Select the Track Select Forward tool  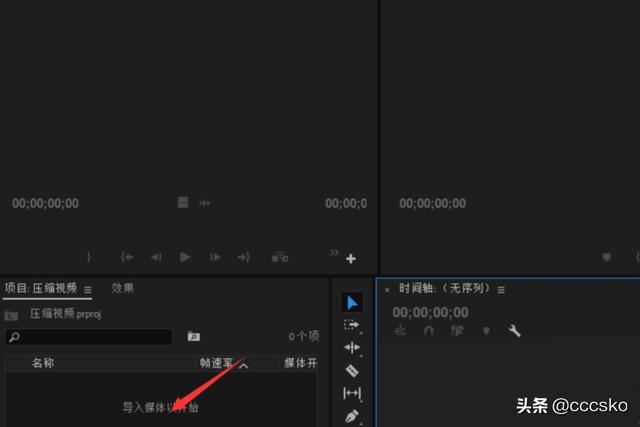pos(352,325)
